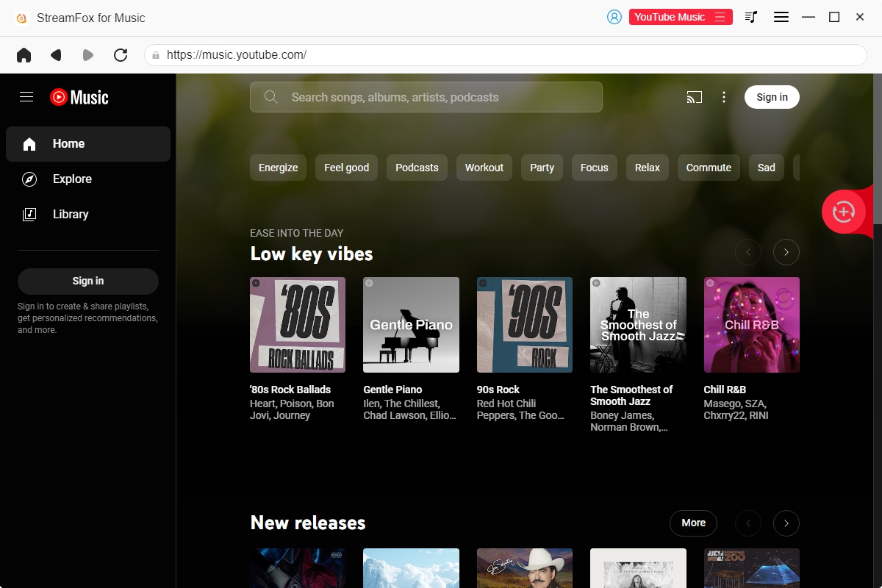Open the '80s Rock Ballads playlist cover
882x588 pixels.
point(298,325)
